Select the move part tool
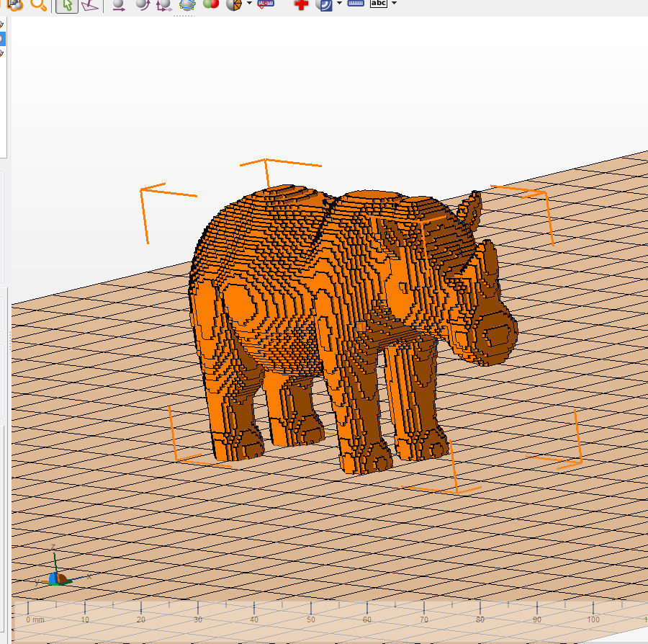The image size is (648, 644). coord(119,5)
